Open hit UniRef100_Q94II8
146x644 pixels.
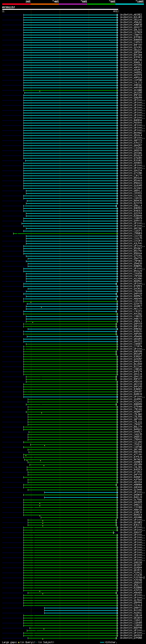point(131,376)
